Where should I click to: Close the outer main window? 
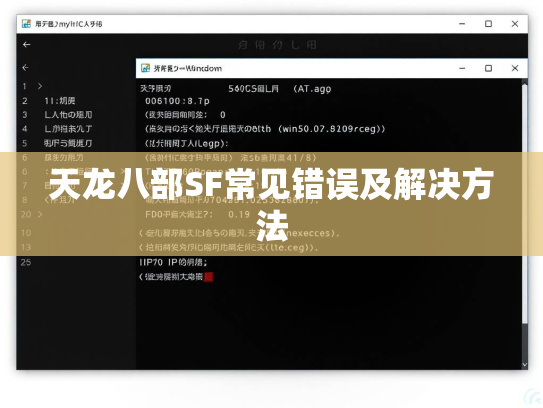tap(515, 24)
